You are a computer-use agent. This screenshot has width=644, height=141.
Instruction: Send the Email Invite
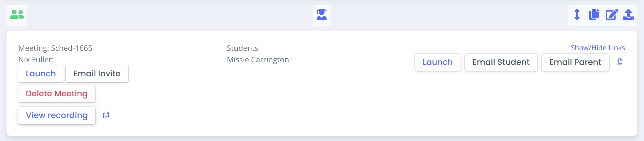point(97,74)
